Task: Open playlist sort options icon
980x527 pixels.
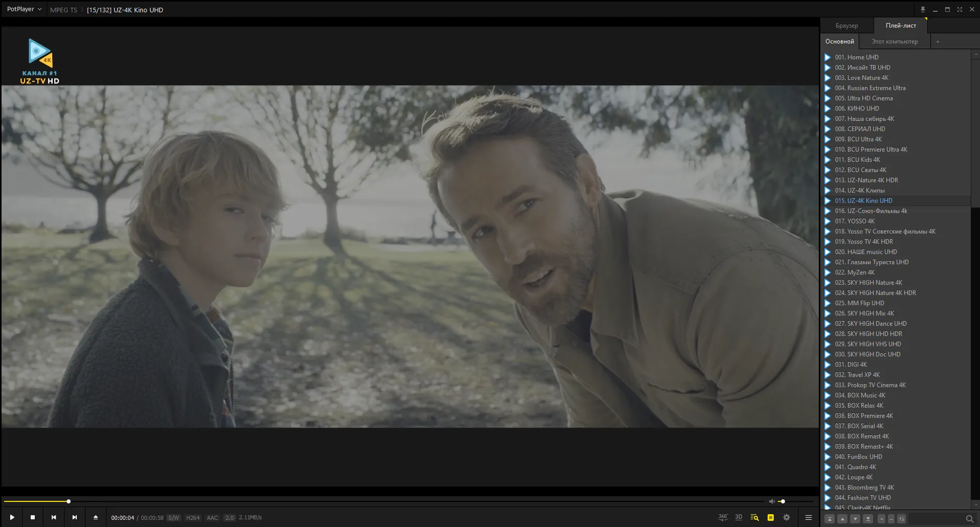Action: [x=902, y=519]
